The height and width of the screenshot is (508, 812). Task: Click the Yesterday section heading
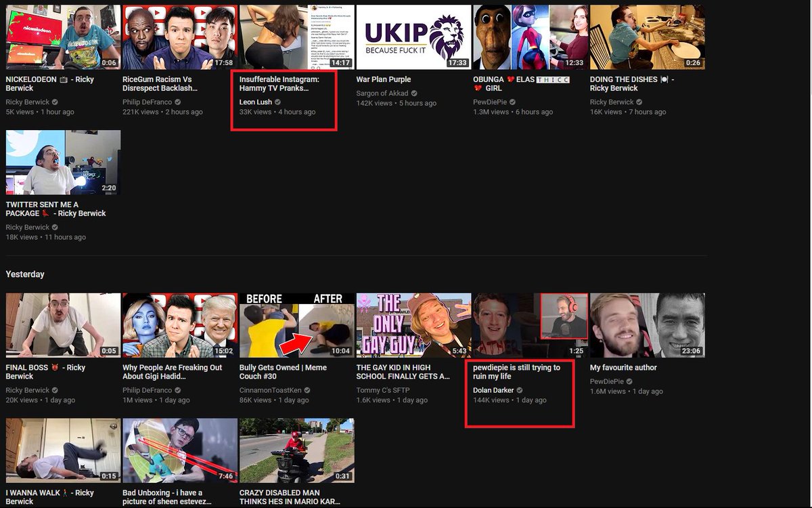25,274
